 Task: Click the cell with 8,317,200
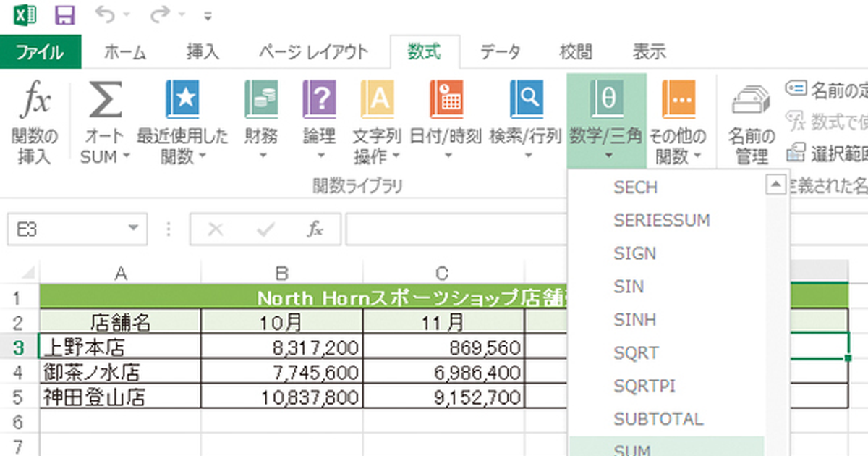click(x=282, y=347)
